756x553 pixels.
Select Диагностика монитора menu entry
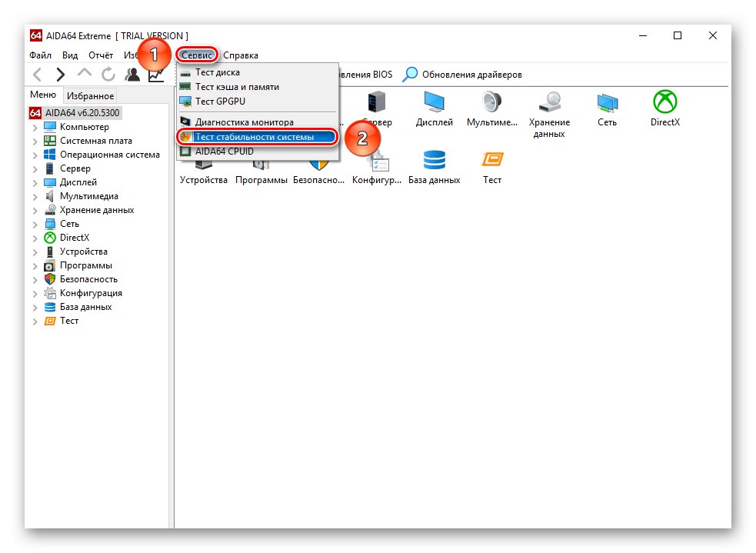click(257, 122)
